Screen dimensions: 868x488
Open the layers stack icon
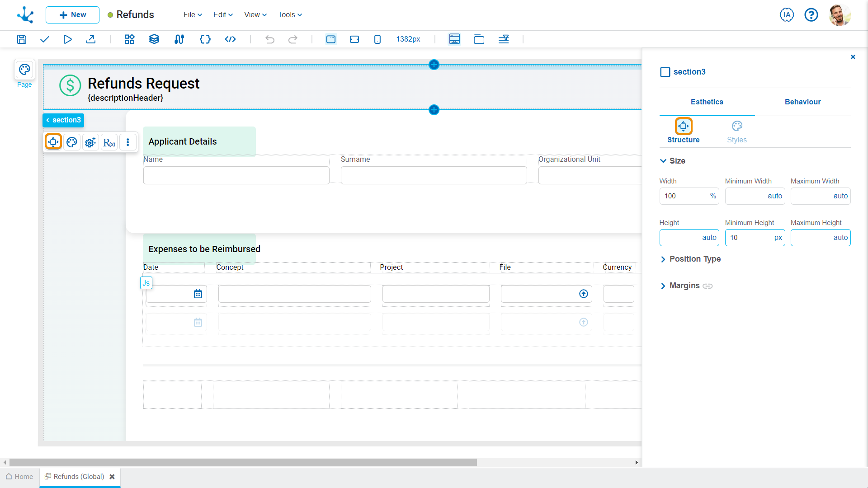point(154,39)
